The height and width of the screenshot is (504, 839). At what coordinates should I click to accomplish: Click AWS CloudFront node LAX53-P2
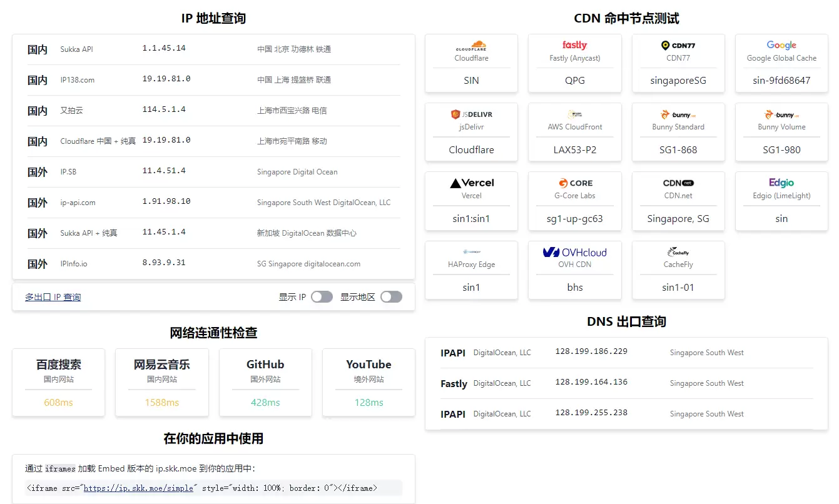click(574, 149)
